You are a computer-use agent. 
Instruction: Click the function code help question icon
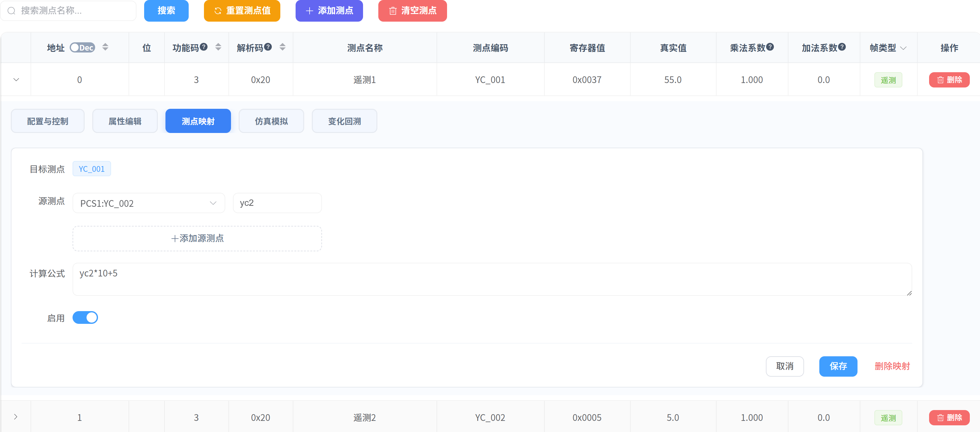click(x=204, y=47)
